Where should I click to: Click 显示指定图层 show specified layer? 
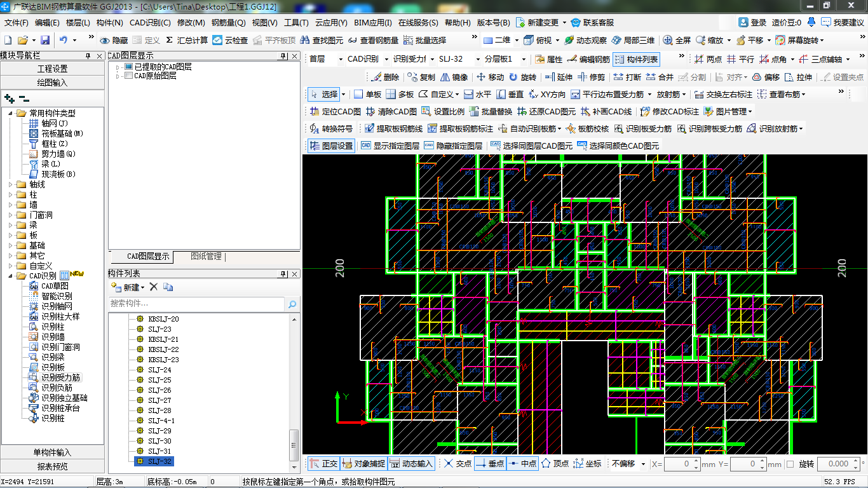pyautogui.click(x=390, y=146)
